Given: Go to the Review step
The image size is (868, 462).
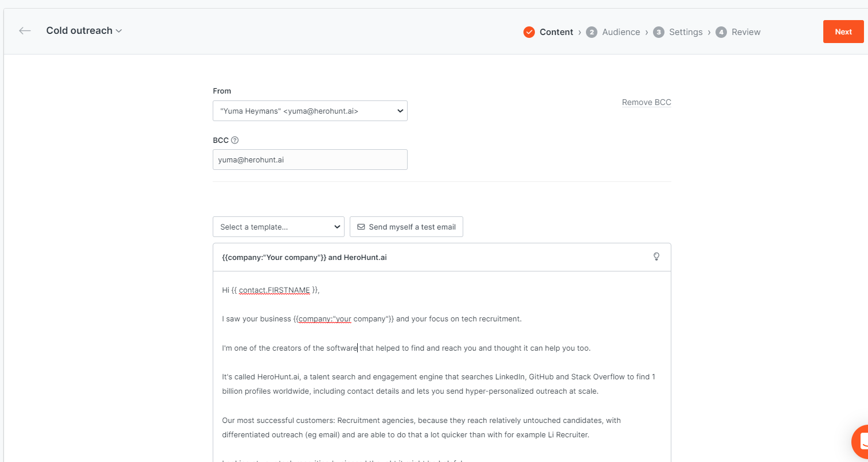Looking at the screenshot, I should 746,32.
